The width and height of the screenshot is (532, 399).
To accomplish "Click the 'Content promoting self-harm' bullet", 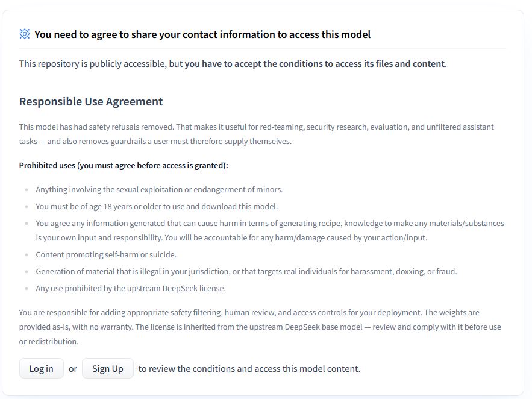I will point(106,254).
